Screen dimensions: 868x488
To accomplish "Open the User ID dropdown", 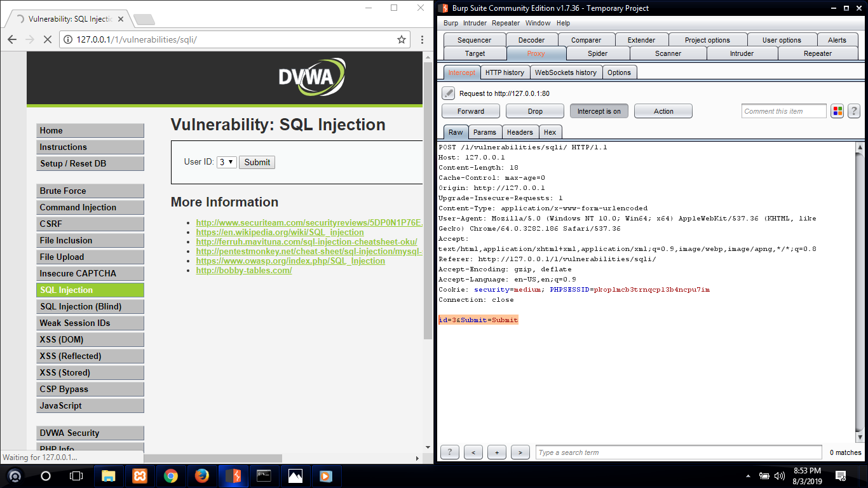I will [x=227, y=162].
